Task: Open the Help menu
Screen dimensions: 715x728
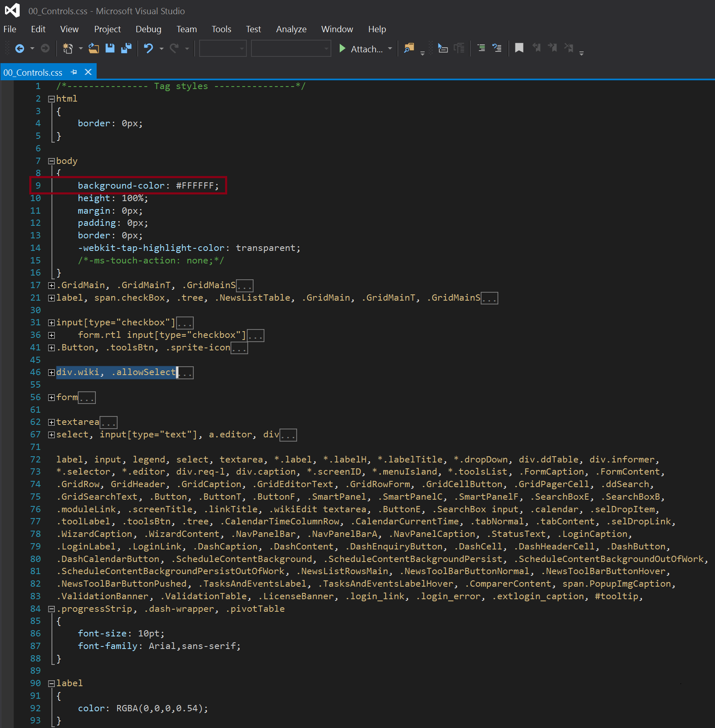Action: point(377,29)
